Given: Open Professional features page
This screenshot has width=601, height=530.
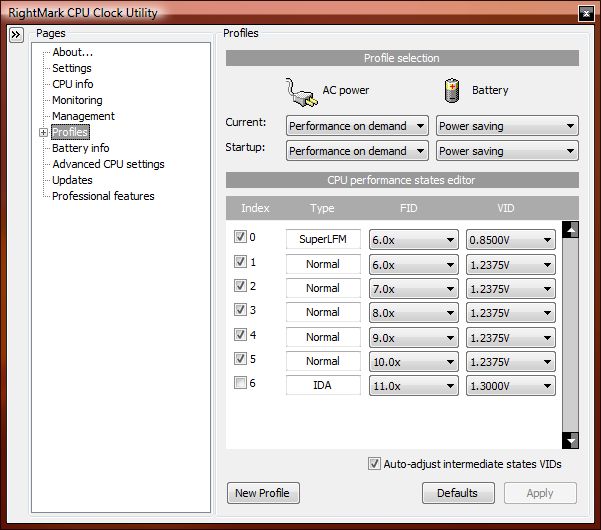Looking at the screenshot, I should click(103, 196).
